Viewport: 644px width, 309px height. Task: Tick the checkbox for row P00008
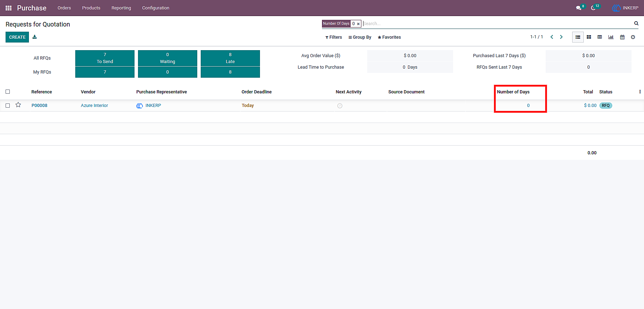[x=8, y=106]
